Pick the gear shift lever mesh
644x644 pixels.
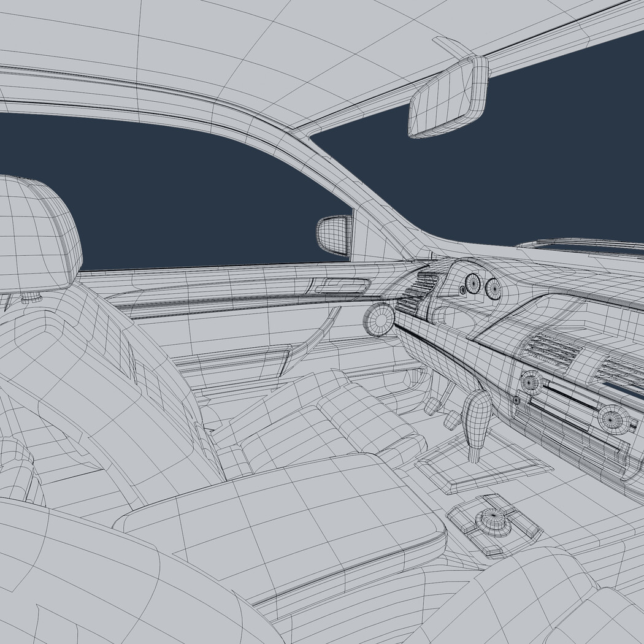point(477,424)
